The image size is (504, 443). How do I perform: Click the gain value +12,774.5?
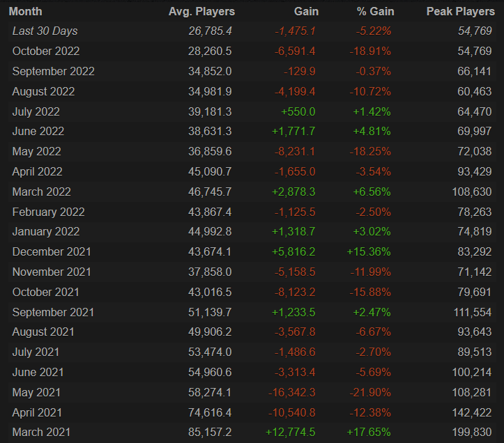click(x=290, y=433)
